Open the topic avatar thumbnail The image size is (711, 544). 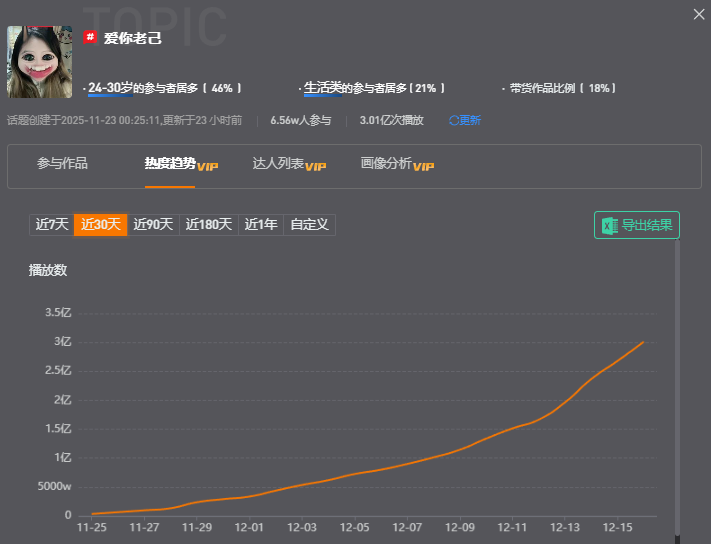(40, 62)
